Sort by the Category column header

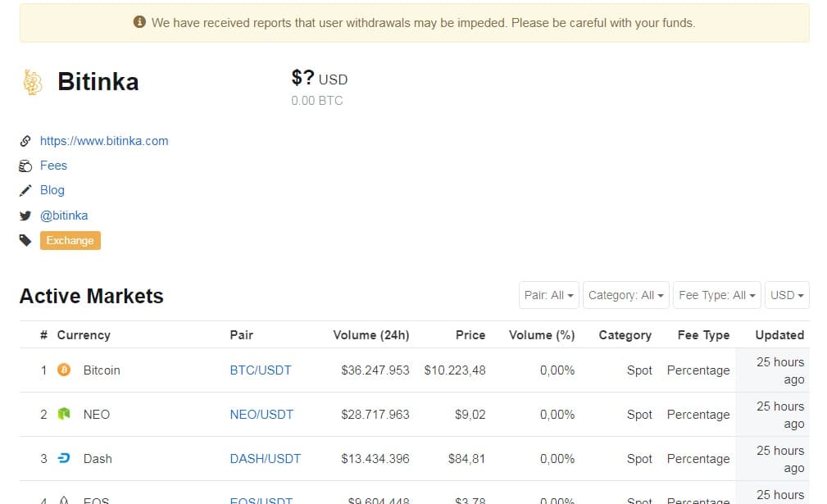click(625, 335)
